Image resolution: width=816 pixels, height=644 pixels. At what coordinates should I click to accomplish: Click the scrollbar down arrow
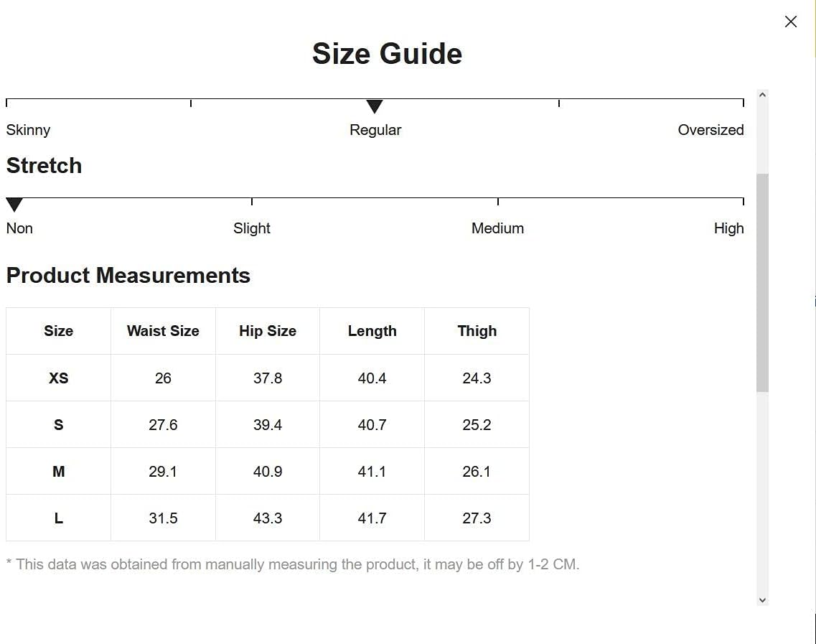762,599
